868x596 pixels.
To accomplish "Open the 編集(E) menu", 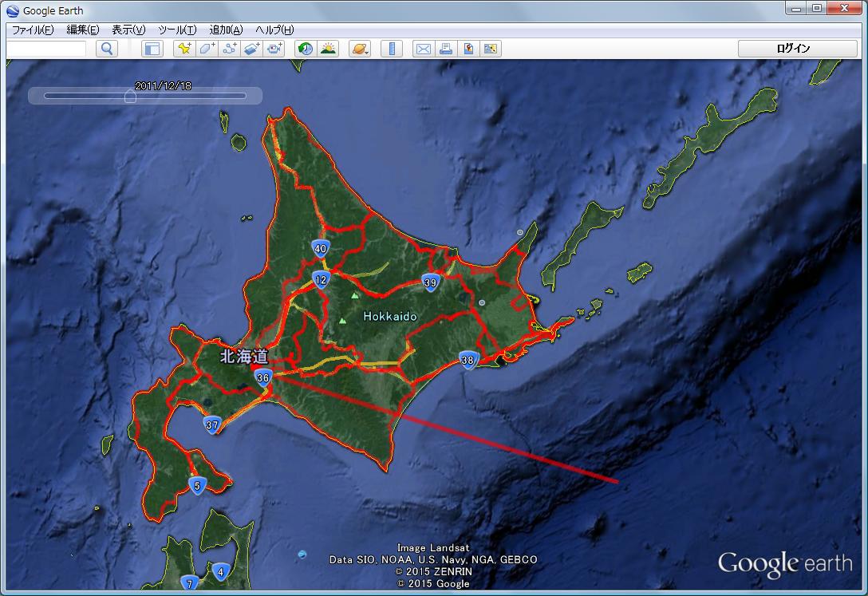I will [82, 30].
